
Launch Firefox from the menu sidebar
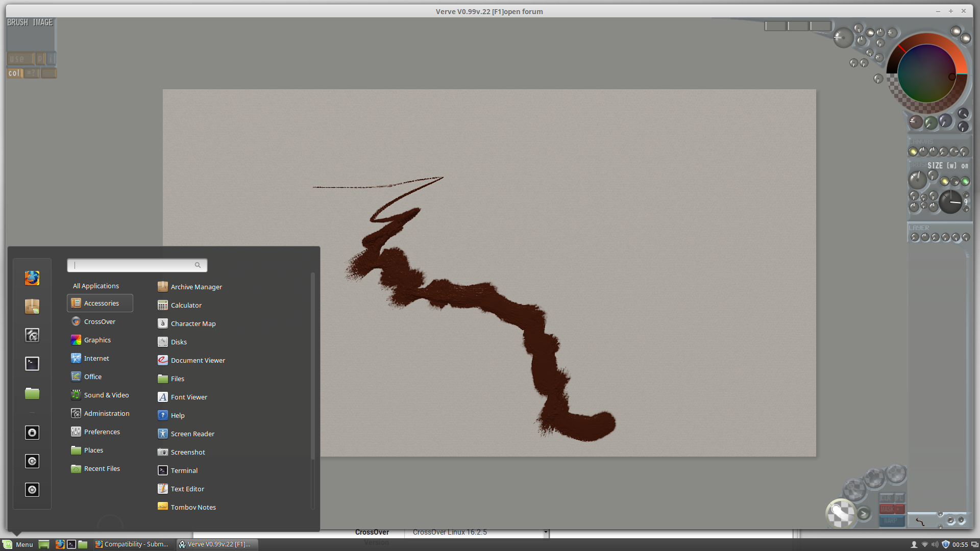coord(32,278)
